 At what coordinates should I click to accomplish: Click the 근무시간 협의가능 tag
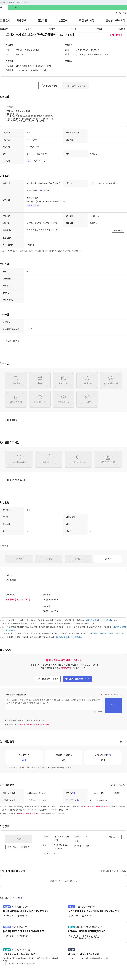tap(33, 205)
